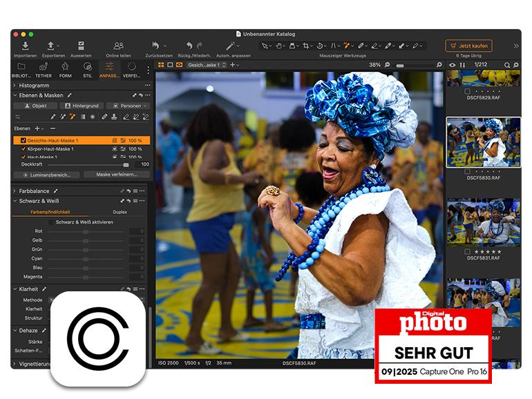The height and width of the screenshot is (399, 532).
Task: Select the eraser cursor tool in top toolbar
Action: coord(374,46)
